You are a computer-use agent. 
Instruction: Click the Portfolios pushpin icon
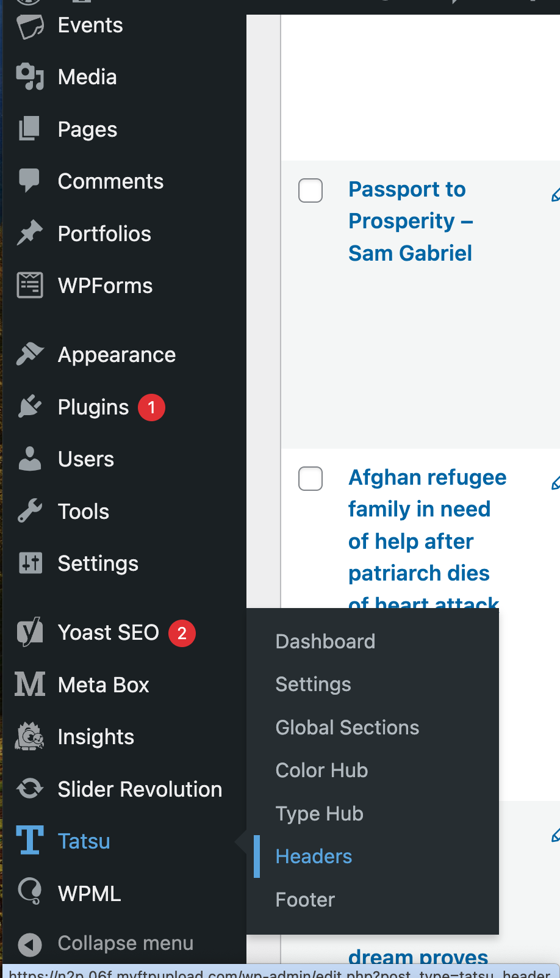pos(30,233)
